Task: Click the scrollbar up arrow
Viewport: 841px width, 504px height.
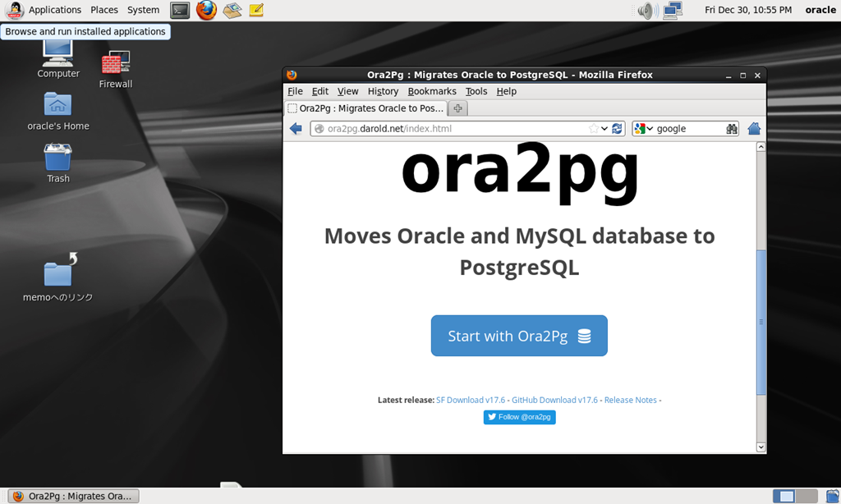Action: tap(761, 147)
